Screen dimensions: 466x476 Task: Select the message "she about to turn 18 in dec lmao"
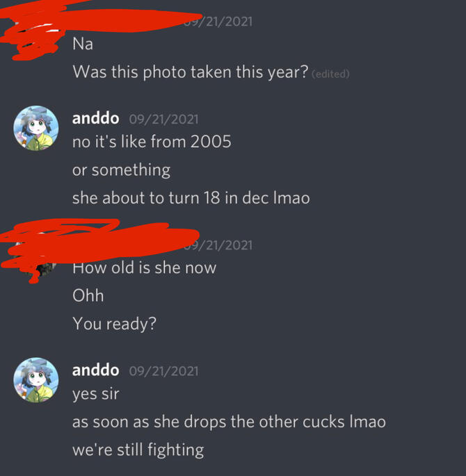coord(191,198)
